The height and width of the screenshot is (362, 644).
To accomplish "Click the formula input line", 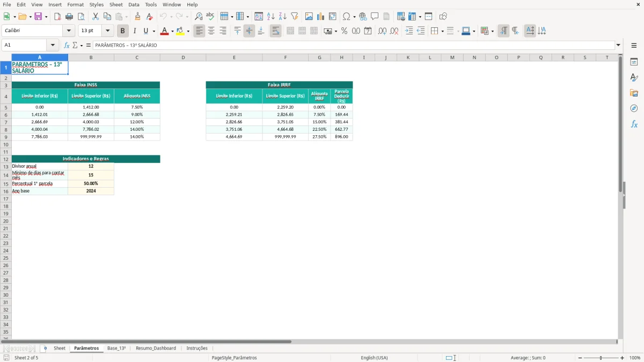I will point(354,45).
